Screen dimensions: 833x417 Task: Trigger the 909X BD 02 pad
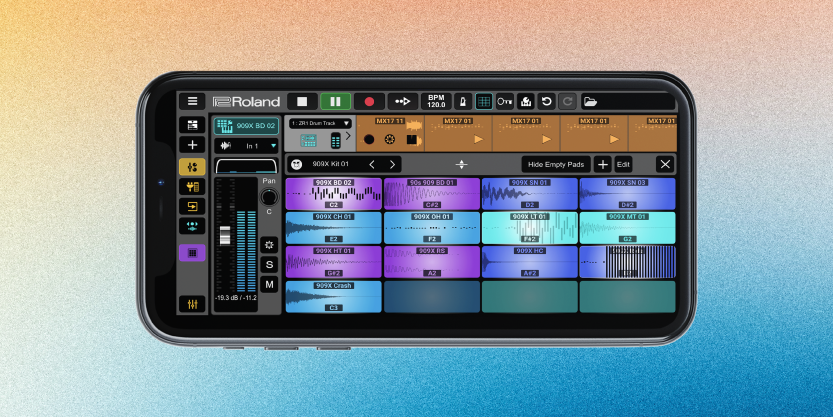334,194
